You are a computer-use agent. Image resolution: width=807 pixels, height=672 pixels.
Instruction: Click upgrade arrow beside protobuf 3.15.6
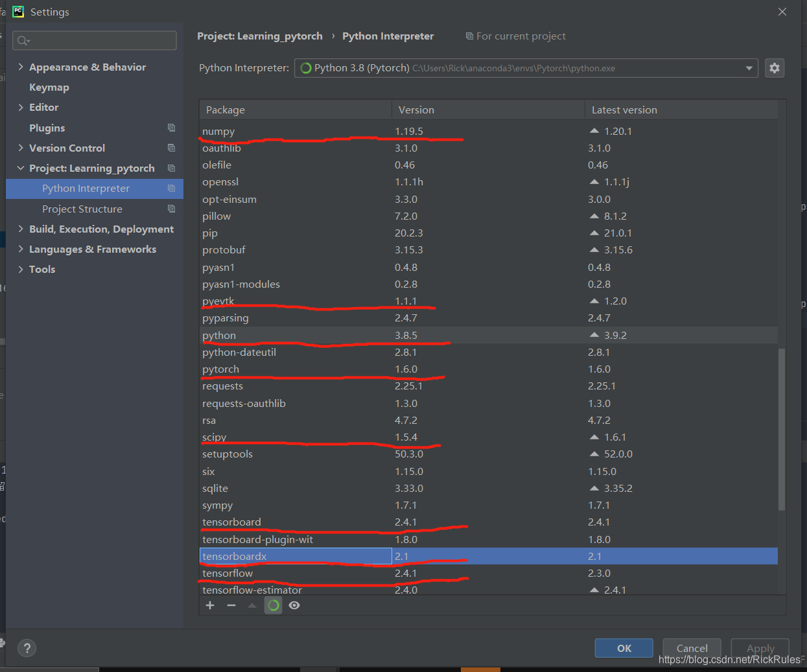coord(594,249)
